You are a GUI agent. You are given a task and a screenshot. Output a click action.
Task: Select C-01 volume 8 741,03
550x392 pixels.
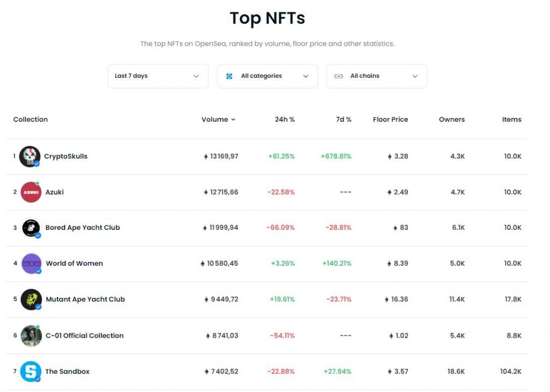click(x=225, y=336)
